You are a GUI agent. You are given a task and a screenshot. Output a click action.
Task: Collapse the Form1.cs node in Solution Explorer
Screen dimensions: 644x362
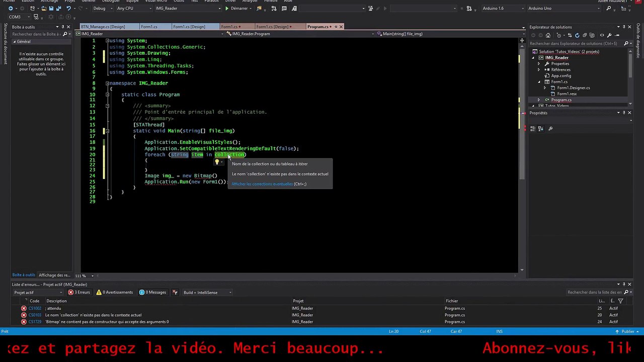539,82
